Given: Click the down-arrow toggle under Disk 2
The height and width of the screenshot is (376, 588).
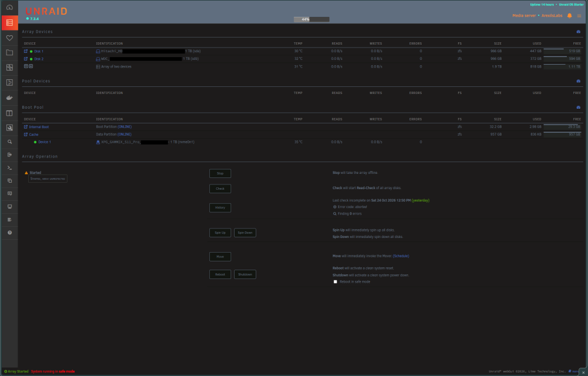Looking at the screenshot, I should click(26, 66).
